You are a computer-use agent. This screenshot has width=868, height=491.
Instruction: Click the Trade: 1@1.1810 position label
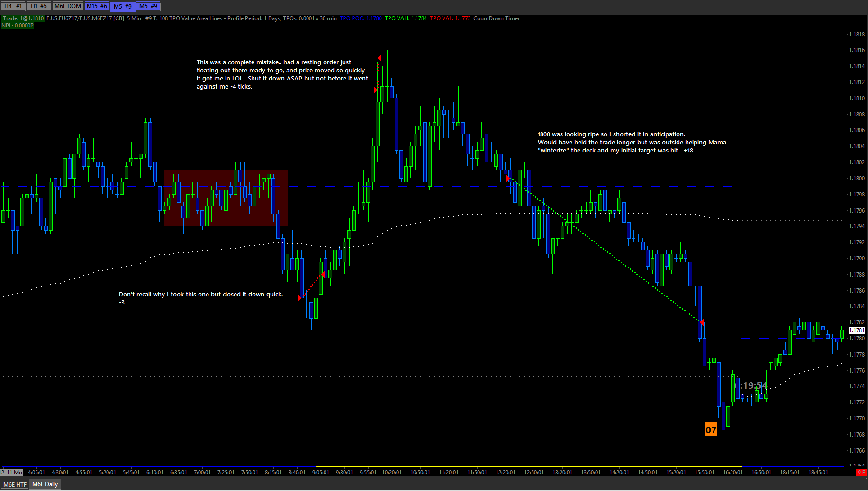(x=23, y=18)
